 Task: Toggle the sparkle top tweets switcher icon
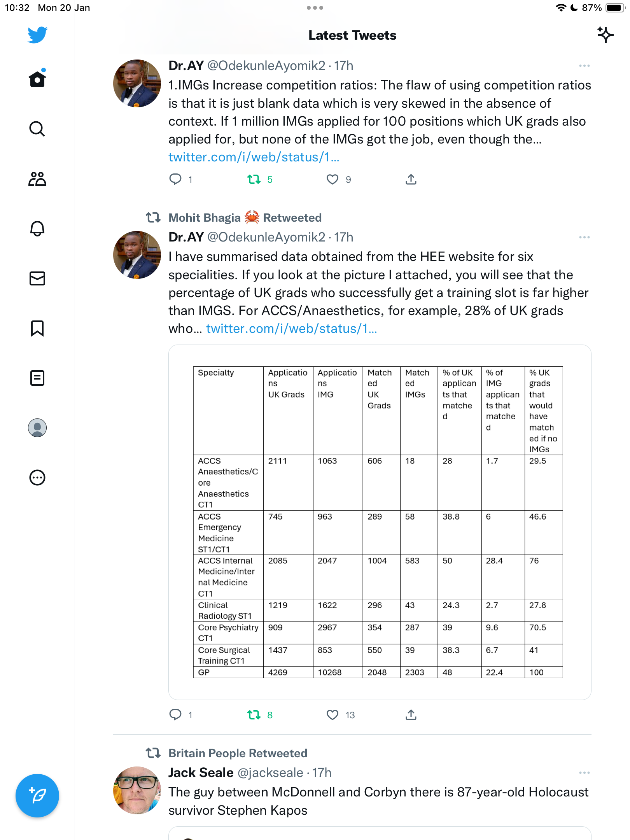[605, 35]
